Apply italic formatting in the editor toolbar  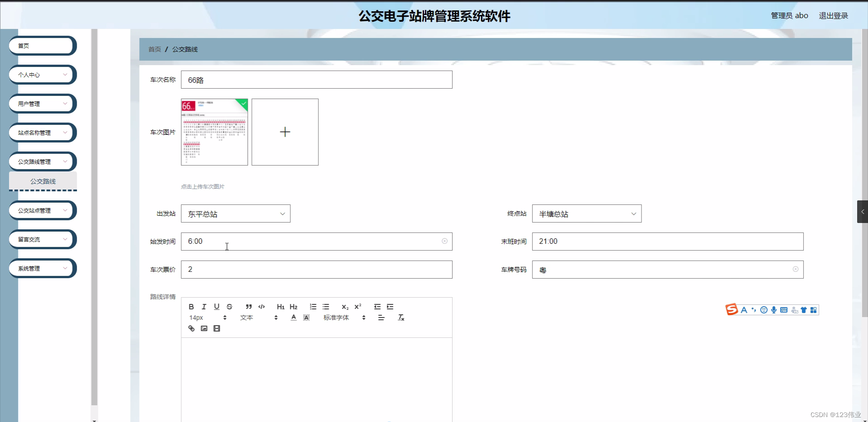click(x=204, y=307)
